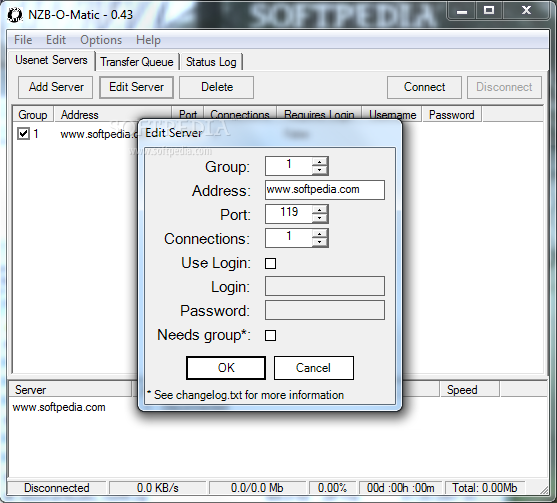
Task: Decrease Connections with the down arrow
Action: [320, 242]
